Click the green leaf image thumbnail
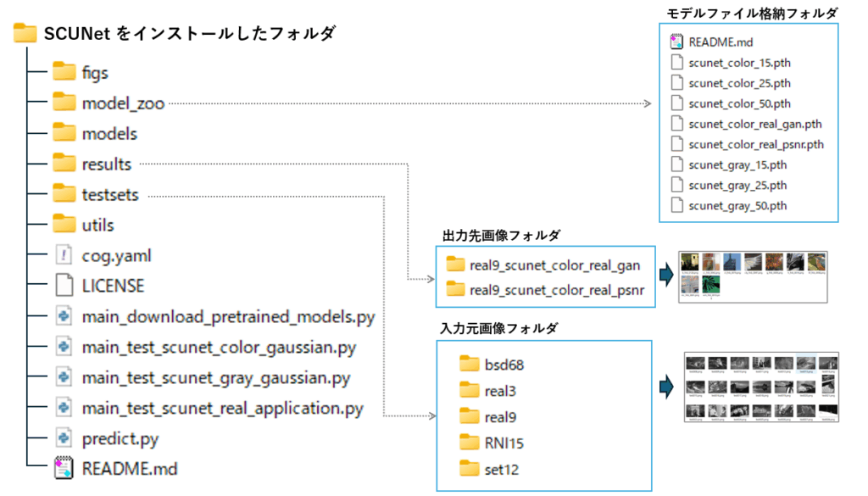This screenshot has width=868, height=496. 711,286
